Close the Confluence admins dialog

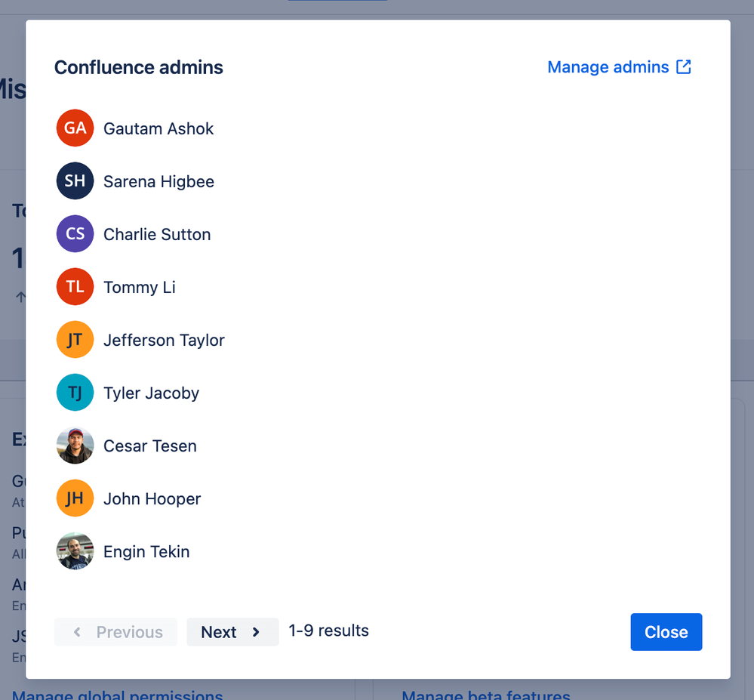point(666,632)
